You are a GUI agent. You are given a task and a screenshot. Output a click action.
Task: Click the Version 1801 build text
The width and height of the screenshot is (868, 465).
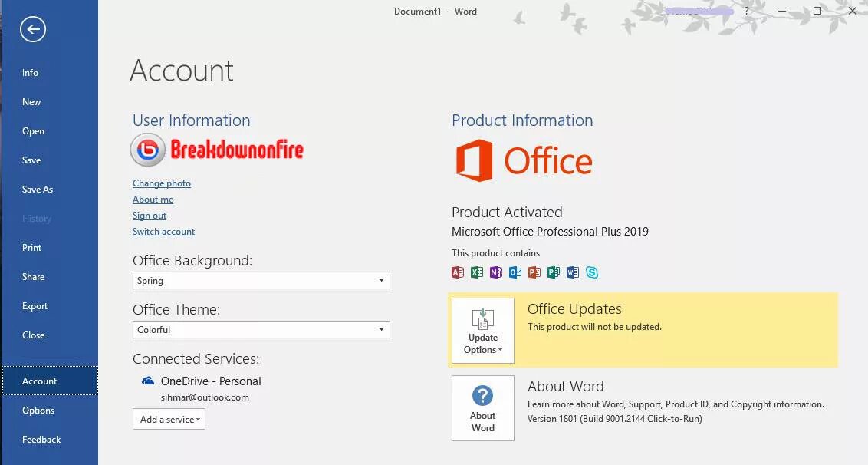614,418
